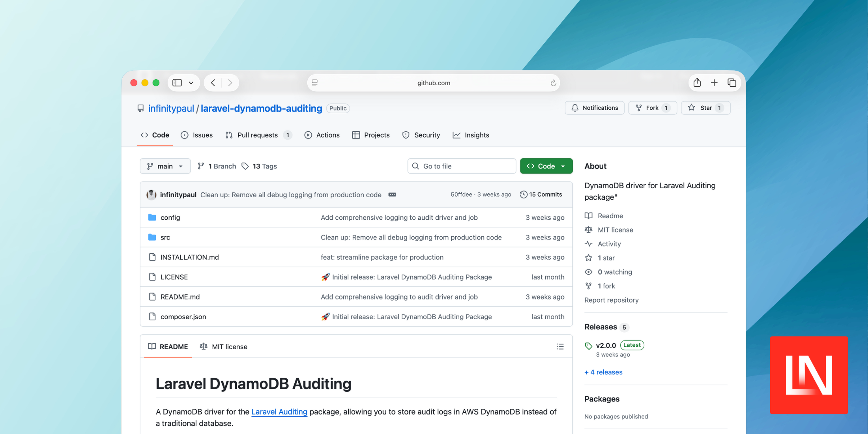Open the Pull requests tab icon

[229, 135]
